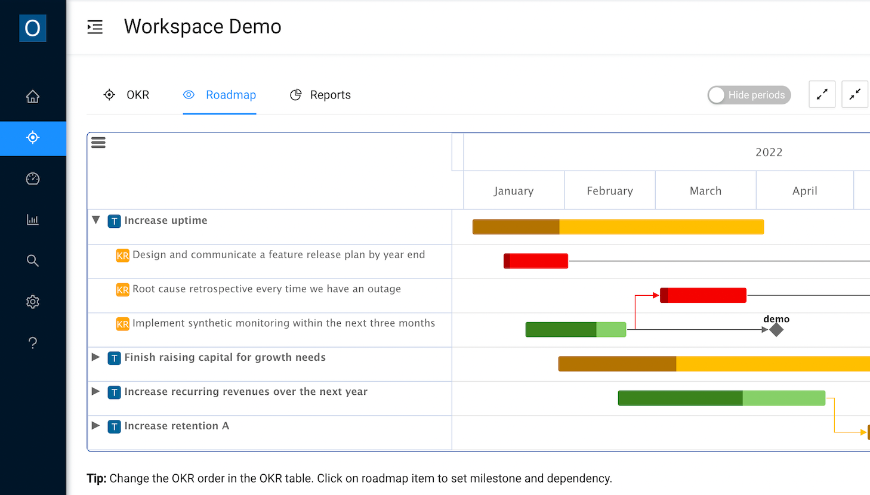Open the dashboard gauge icon in sidebar
870x495 pixels.
pyautogui.click(x=33, y=179)
